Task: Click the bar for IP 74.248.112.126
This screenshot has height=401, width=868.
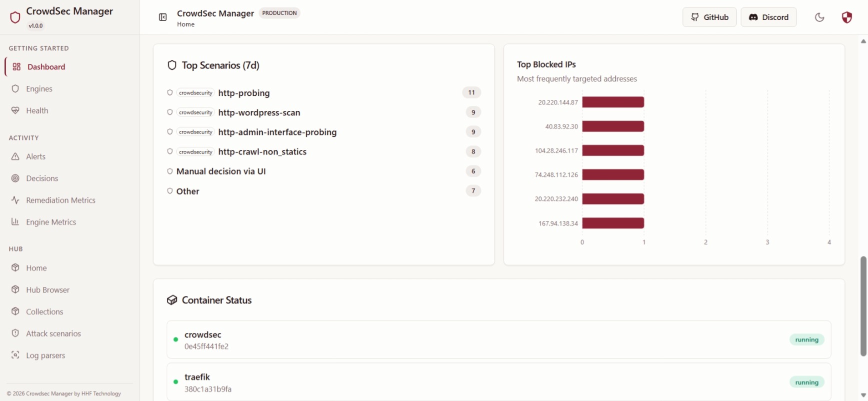Action: [x=613, y=174]
